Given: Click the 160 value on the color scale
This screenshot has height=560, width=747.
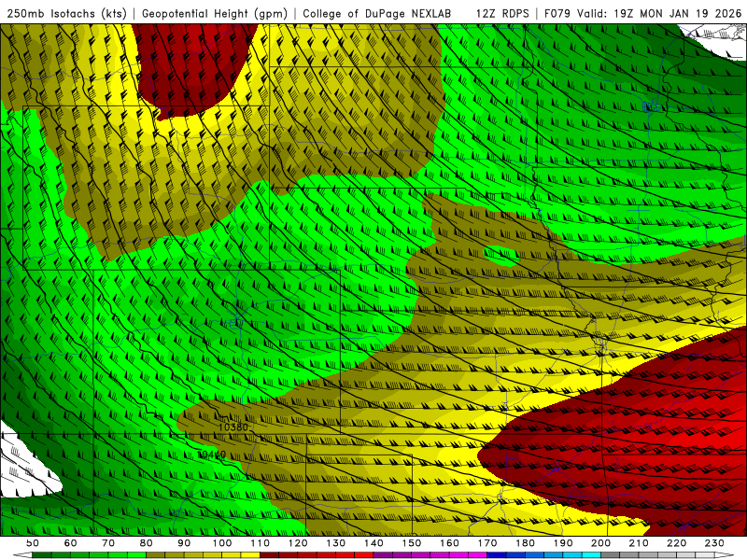Looking at the screenshot, I should (x=449, y=543).
